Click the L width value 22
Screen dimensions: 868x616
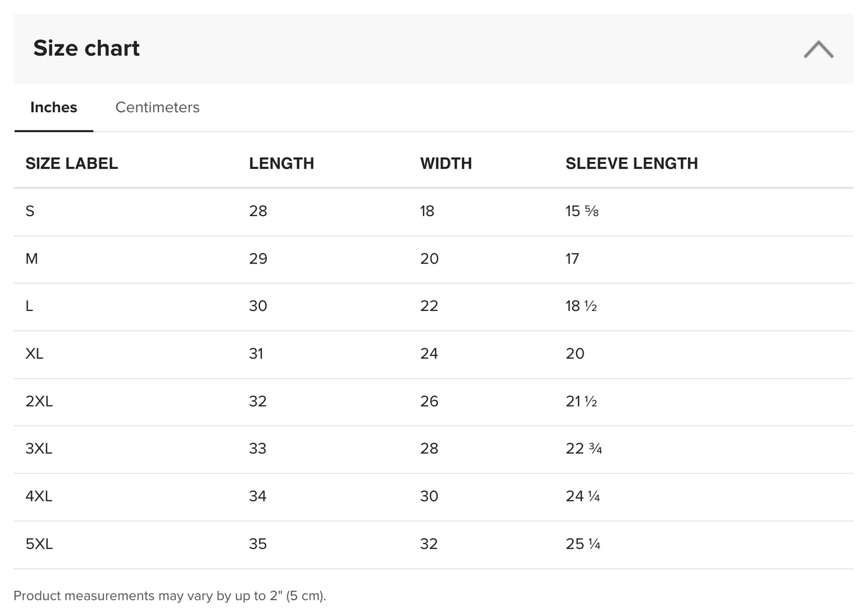coord(429,306)
